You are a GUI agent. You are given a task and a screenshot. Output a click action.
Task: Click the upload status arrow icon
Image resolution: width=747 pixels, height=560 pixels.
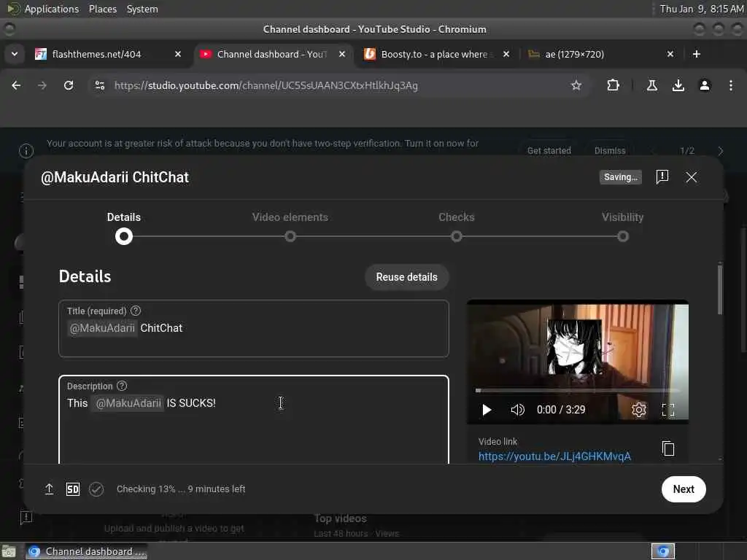[49, 489]
